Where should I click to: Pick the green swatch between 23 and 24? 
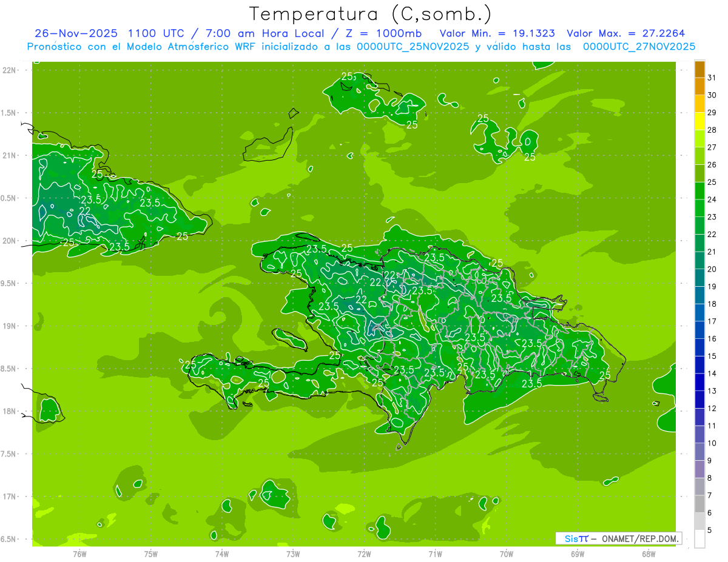[699, 209]
